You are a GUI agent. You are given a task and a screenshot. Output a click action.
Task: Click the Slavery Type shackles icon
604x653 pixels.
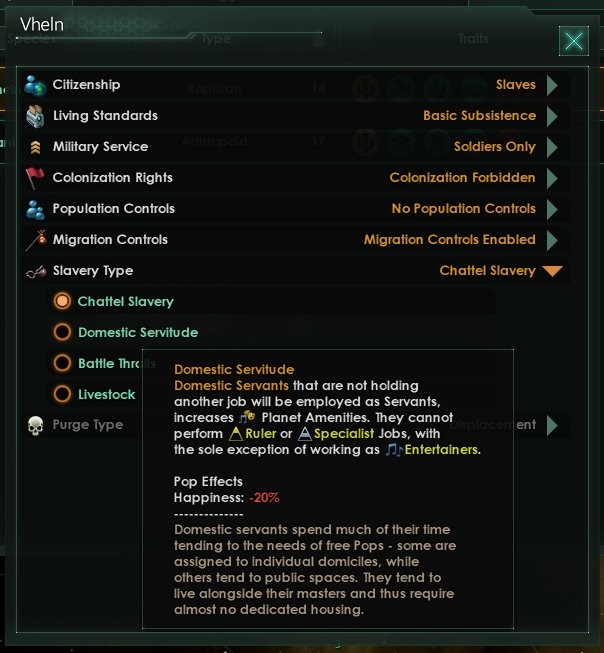click(36, 271)
